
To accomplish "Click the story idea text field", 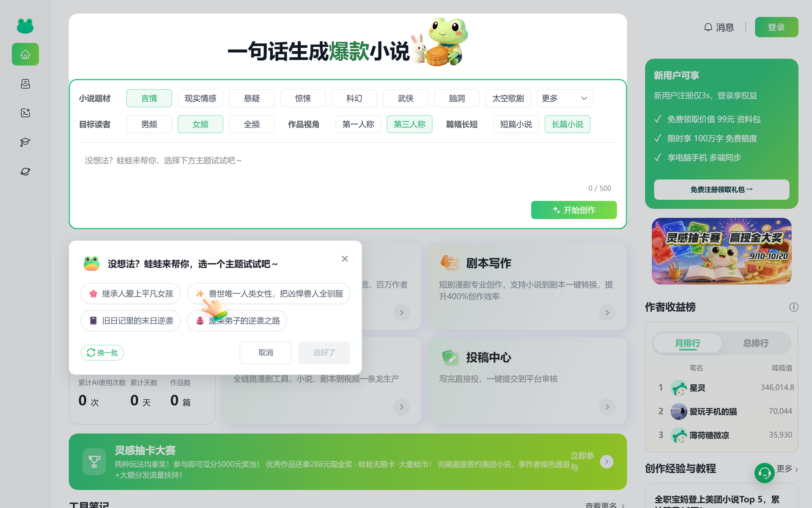I will click(x=348, y=169).
